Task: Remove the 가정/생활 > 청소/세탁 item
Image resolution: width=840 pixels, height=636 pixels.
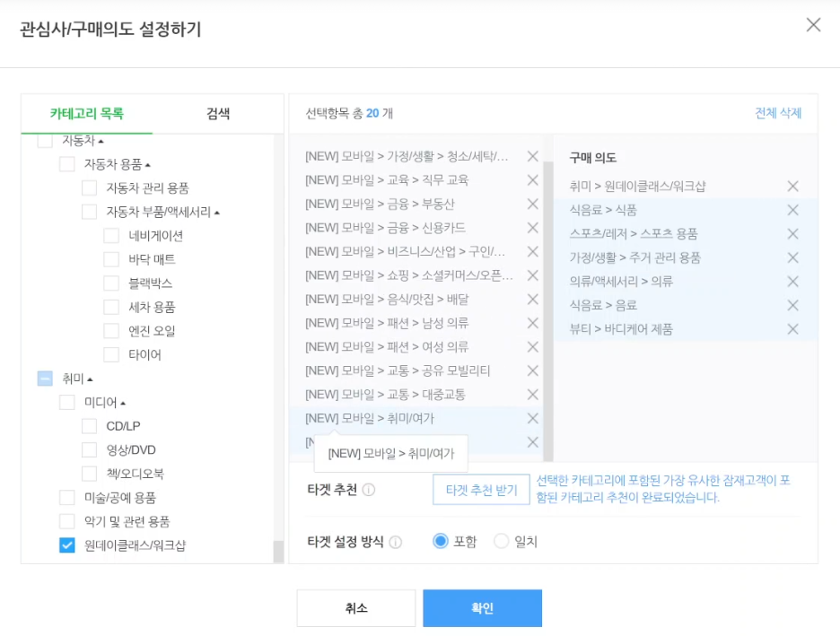Action: [x=532, y=156]
